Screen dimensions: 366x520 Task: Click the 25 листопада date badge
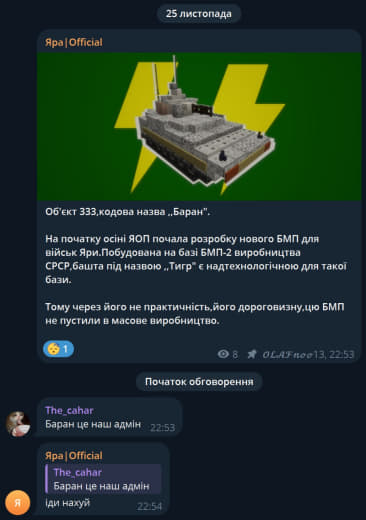[x=199, y=14]
